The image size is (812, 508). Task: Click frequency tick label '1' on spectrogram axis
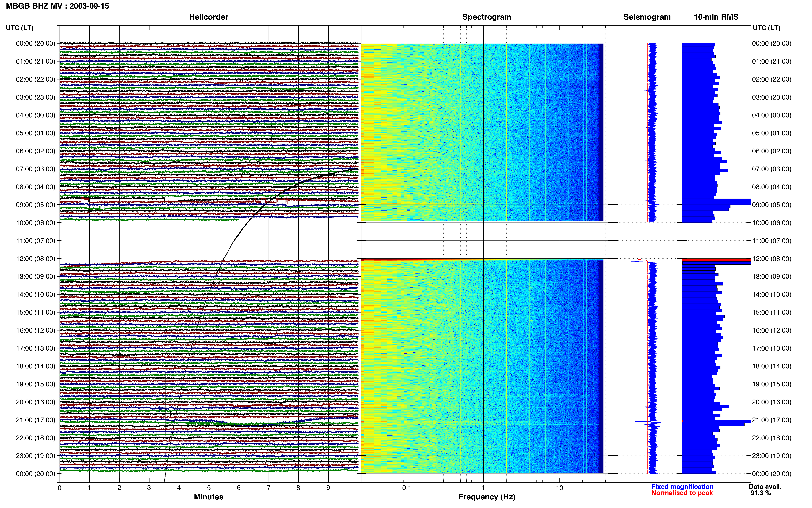tap(483, 488)
